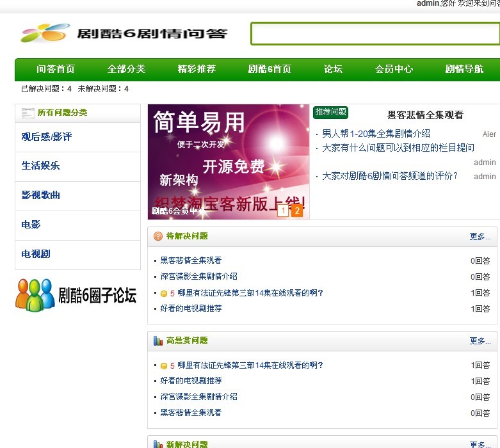Viewport: 500px width, 448px height.
Task: Switch banner to slide 1
Action: point(282,211)
